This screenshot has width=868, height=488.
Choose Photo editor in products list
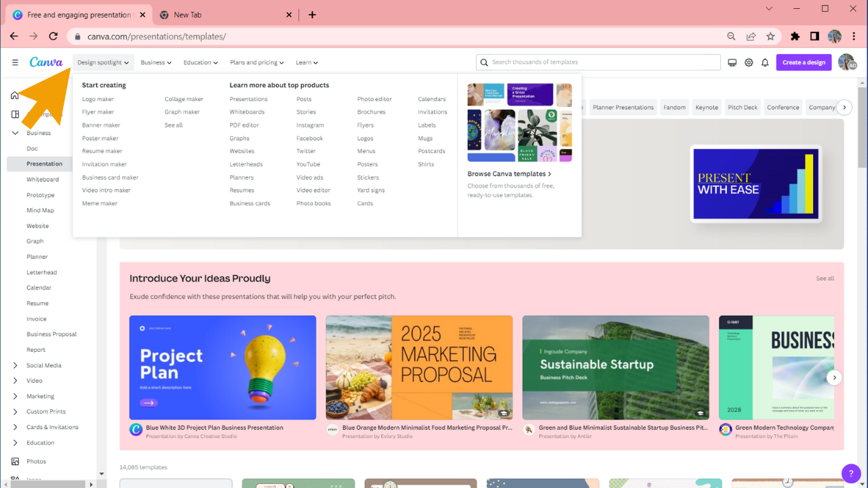(374, 99)
